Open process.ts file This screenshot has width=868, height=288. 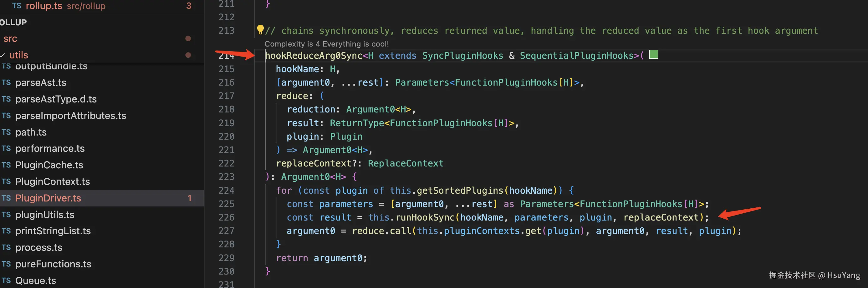pos(39,247)
